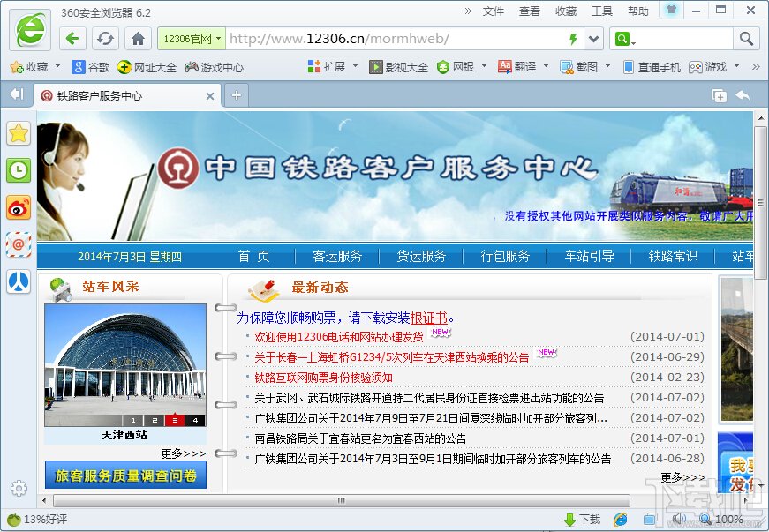Open 铁路互联网购票身份核验须知 notice
The width and height of the screenshot is (769, 532).
point(323,378)
